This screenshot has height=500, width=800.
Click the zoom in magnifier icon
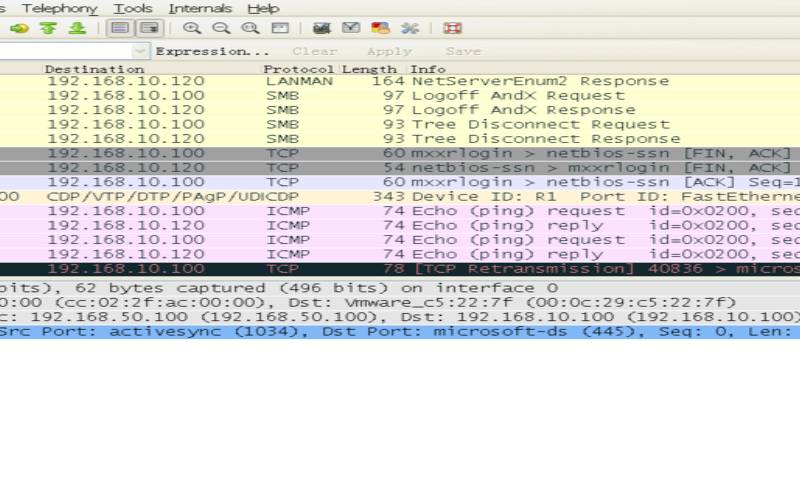pos(192,28)
